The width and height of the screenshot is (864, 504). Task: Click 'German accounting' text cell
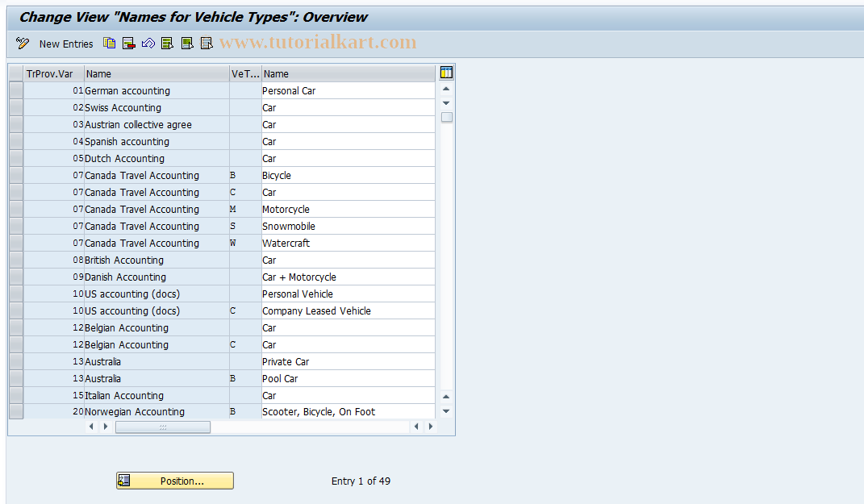click(x=157, y=91)
